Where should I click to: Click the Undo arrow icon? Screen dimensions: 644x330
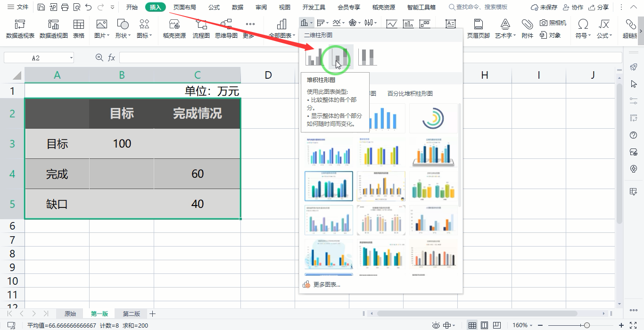(88, 8)
